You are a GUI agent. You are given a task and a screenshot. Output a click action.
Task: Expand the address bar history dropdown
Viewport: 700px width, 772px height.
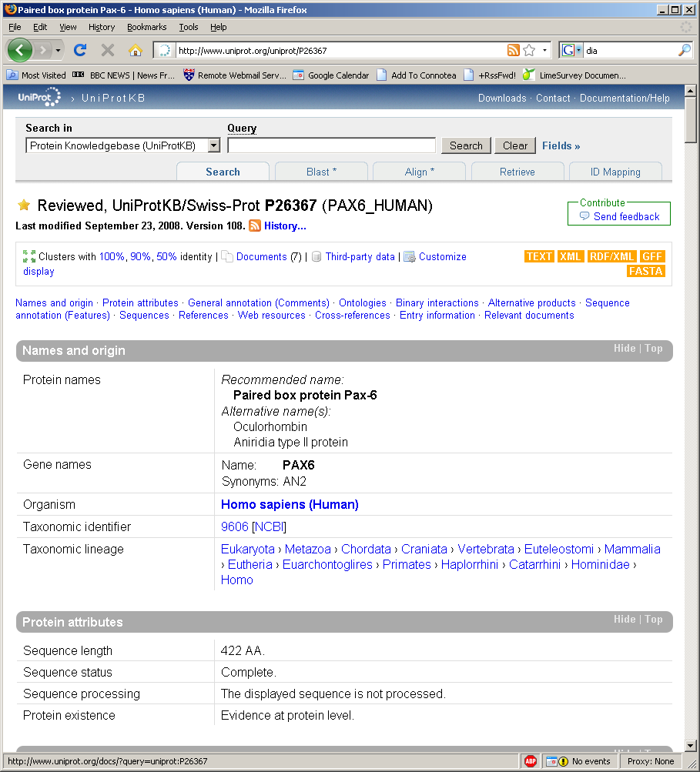point(545,50)
